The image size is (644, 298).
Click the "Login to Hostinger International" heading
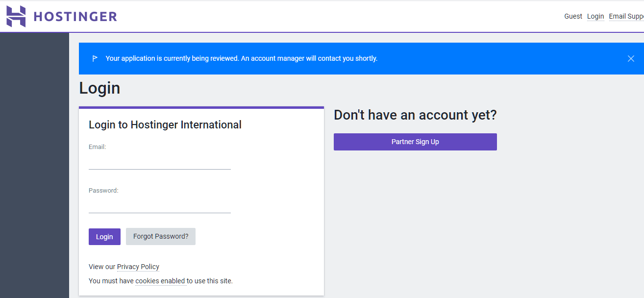click(165, 124)
